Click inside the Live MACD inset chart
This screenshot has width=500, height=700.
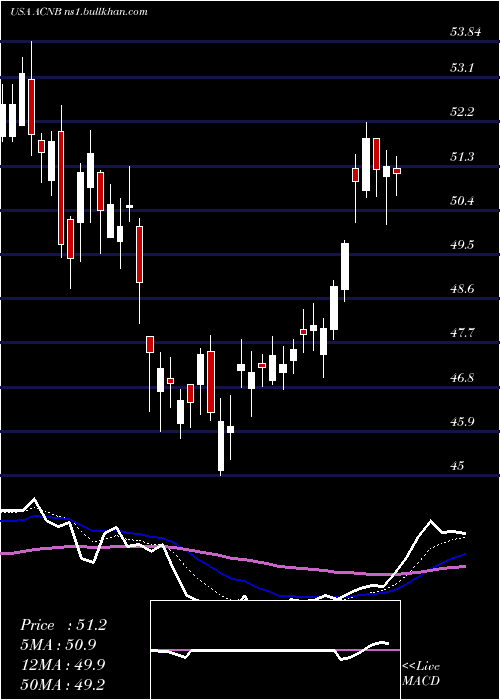pos(275,650)
